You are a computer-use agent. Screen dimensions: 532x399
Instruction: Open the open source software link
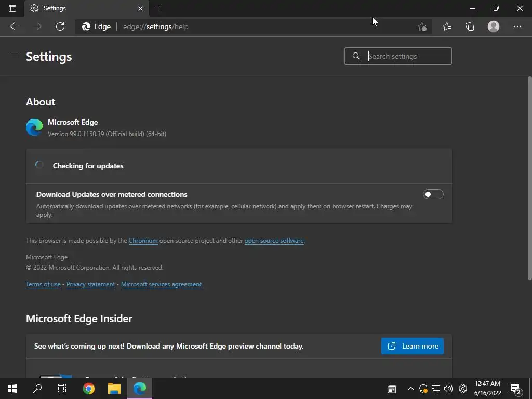(274, 241)
